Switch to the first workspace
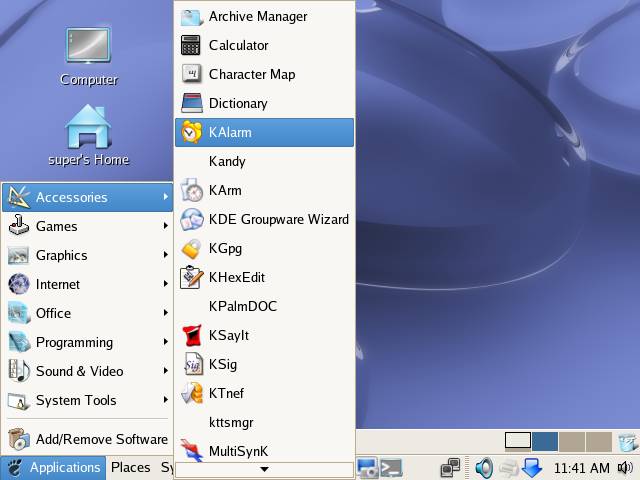The width and height of the screenshot is (640, 480). [x=518, y=441]
